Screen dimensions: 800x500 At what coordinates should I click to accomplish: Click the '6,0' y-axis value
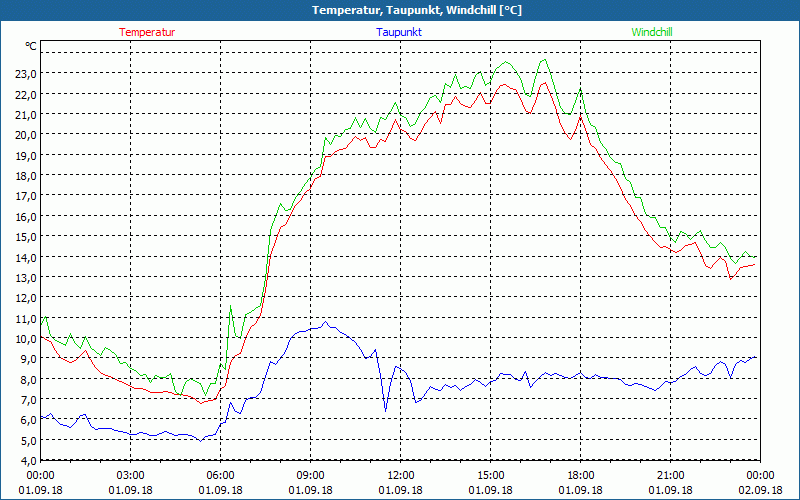tap(29, 420)
